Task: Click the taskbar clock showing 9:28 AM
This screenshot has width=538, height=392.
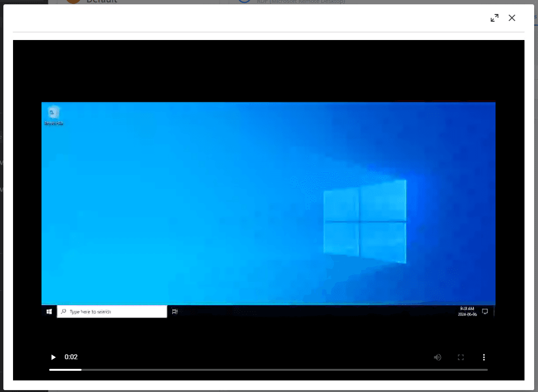Action: tap(467, 311)
